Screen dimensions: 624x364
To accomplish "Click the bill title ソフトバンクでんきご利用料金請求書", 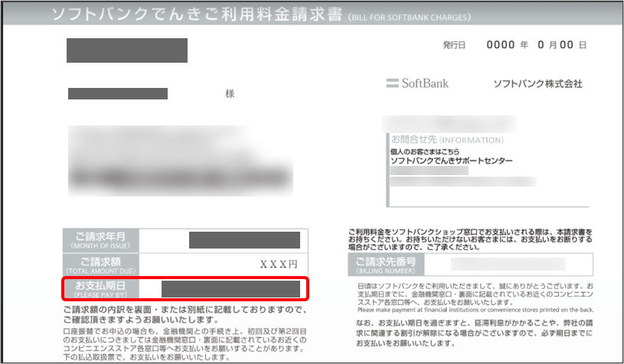I will 198,14.
